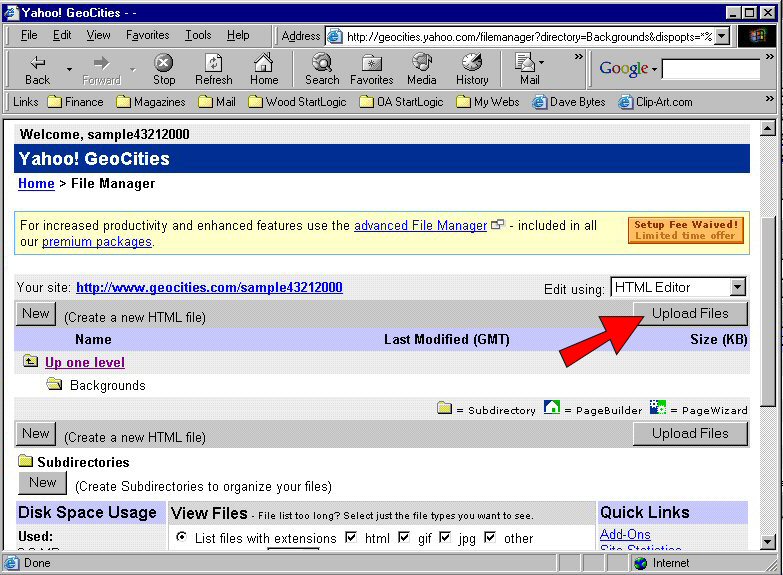Stop page loading with the Stop icon
783x575 pixels.
pos(164,70)
